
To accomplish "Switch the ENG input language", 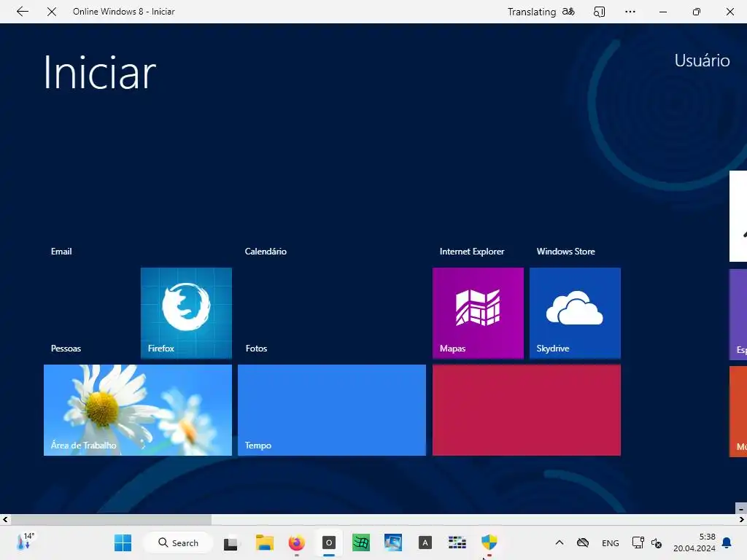I will tap(611, 543).
